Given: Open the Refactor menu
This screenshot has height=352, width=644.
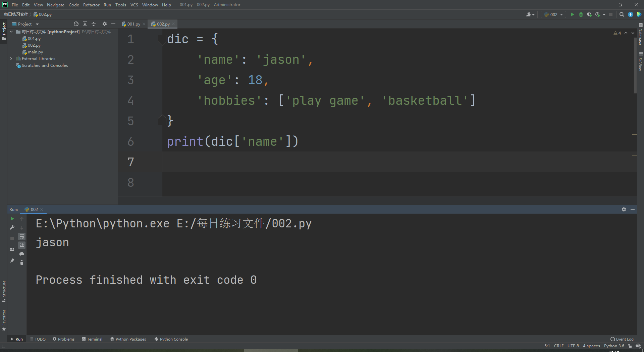Looking at the screenshot, I should pos(91,5).
